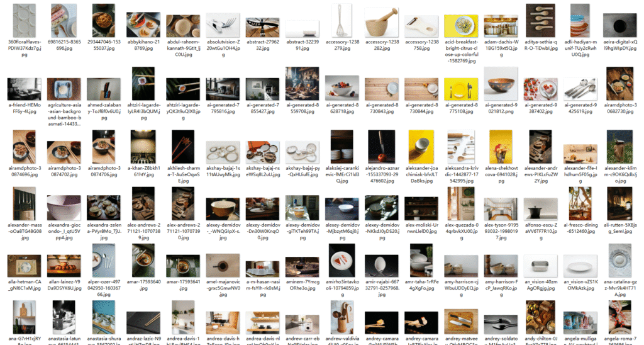The height and width of the screenshot is (345, 644).
Task: Select the white bowl alexandra-giocondo thumbnail
Action: point(64,208)
